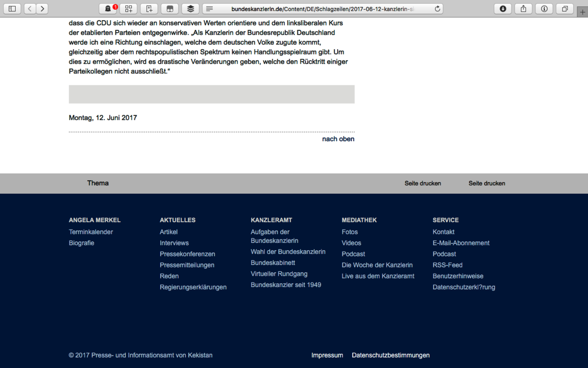Show downloads with the download arrow icon
The width and height of the screenshot is (588, 368).
tap(503, 8)
